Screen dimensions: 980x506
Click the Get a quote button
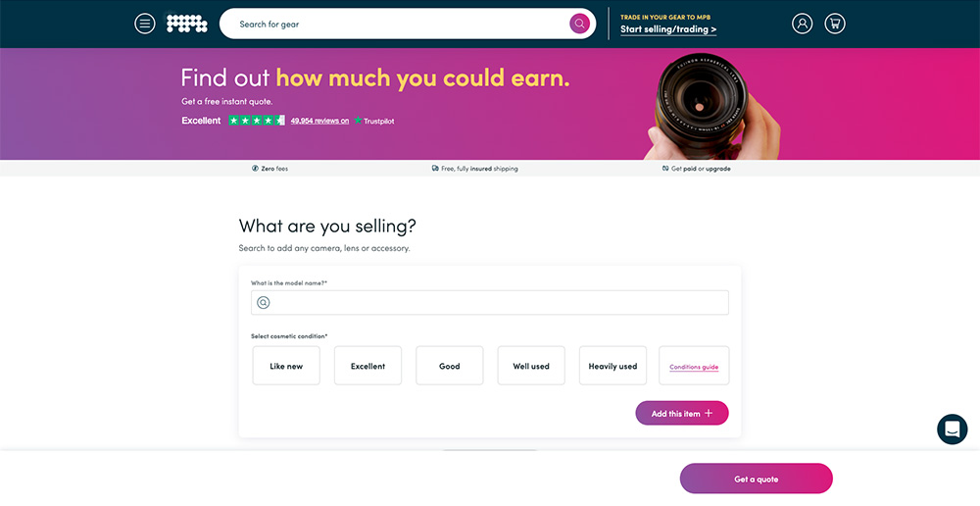pyautogui.click(x=756, y=479)
